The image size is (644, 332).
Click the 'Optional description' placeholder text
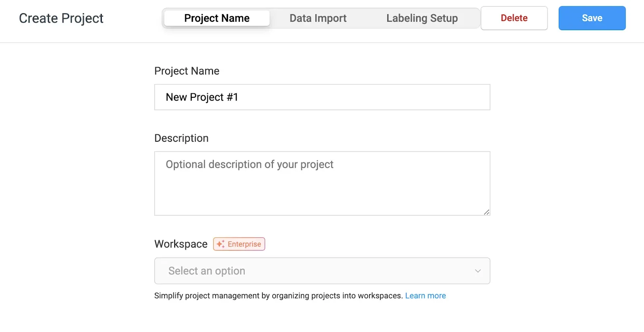(250, 164)
